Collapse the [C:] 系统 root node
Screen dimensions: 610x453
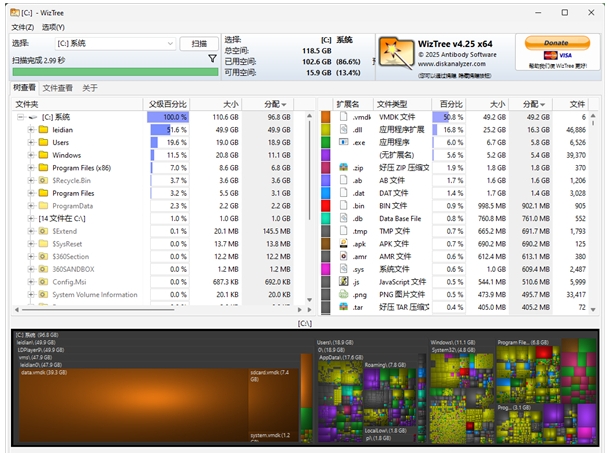[x=21, y=117]
